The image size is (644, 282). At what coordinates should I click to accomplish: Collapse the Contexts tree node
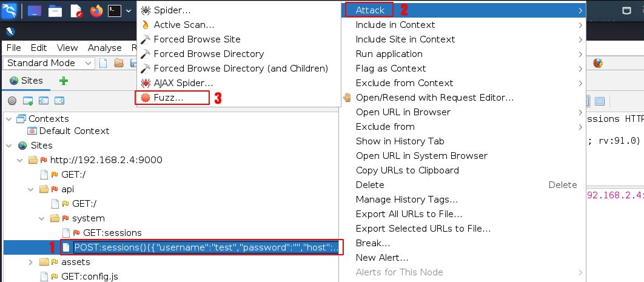click(9, 119)
